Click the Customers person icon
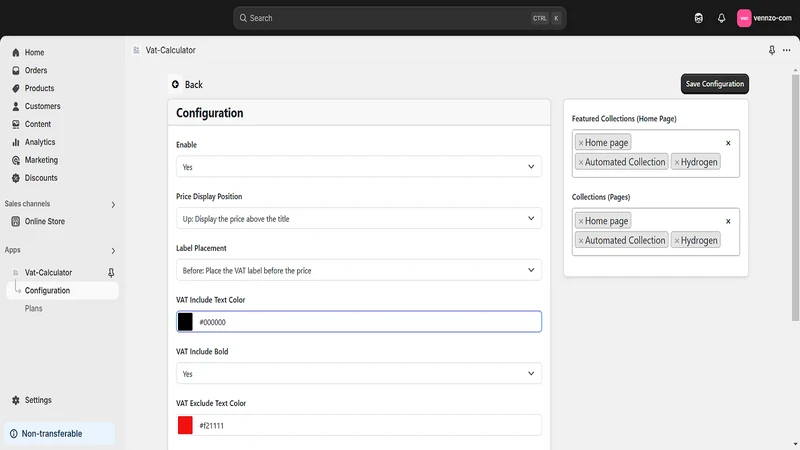Viewport: 800px width, 450px height. [x=16, y=106]
